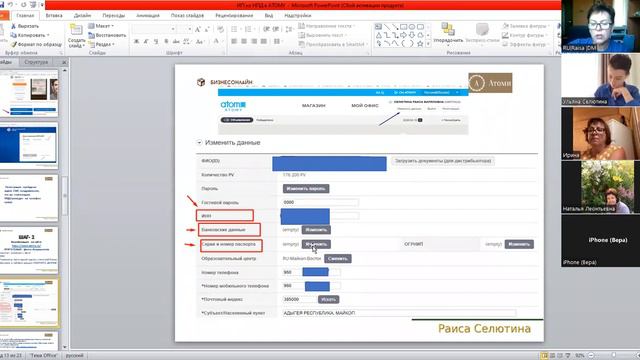Image resolution: width=640 pixels, height=360 pixels.
Task: Apply strikethrough (abc) formatting
Action: click(x=176, y=41)
